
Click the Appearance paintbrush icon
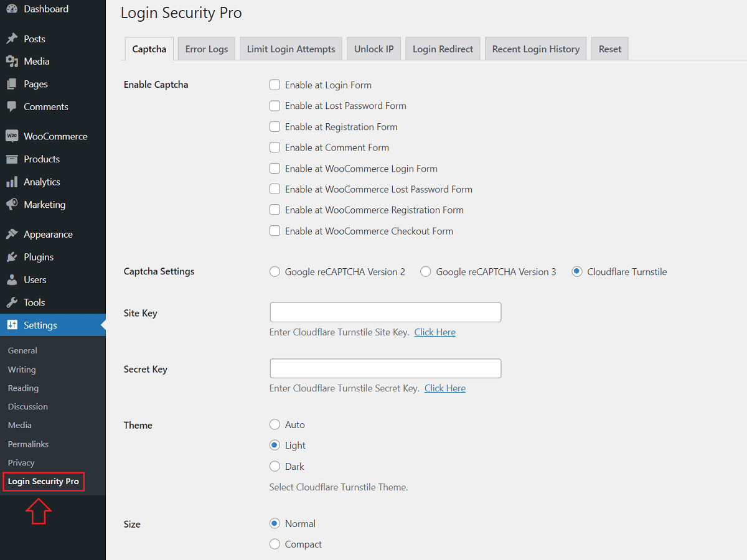coord(12,234)
